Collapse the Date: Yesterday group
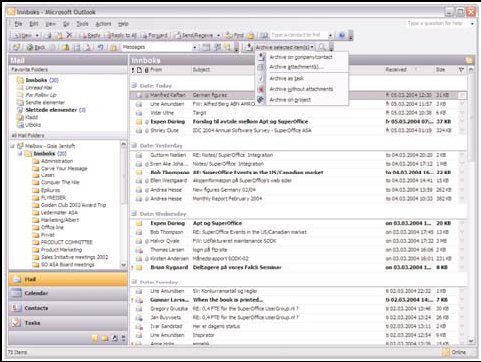The height and width of the screenshot is (362, 481). click(x=134, y=146)
